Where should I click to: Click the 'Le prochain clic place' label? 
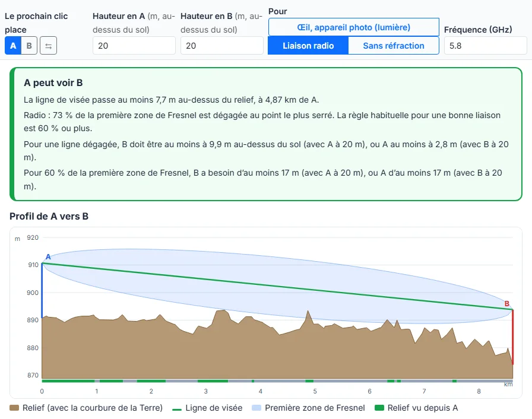point(36,23)
